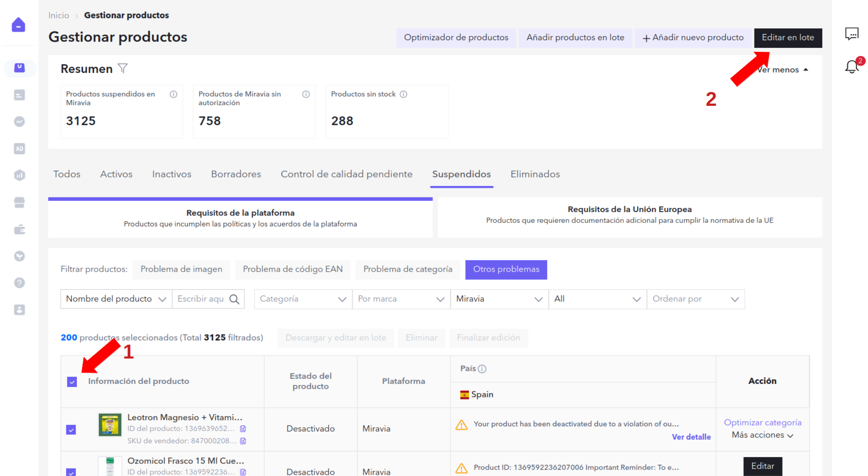Screen dimensions: 868x476
Task: Open the heart circle sidebar icon
Action: point(19,256)
